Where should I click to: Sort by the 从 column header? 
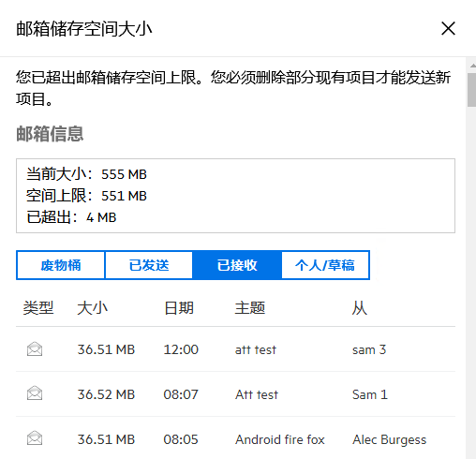click(x=360, y=308)
